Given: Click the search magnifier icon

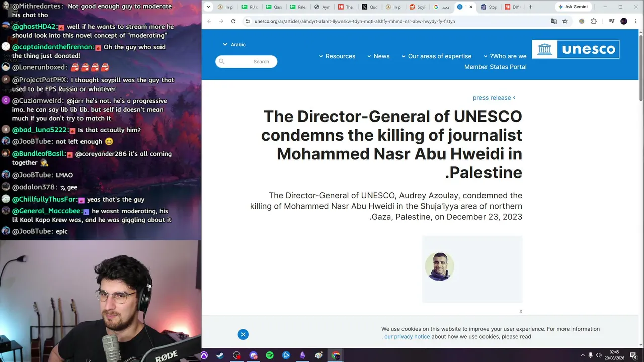Looking at the screenshot, I should pyautogui.click(x=222, y=62).
